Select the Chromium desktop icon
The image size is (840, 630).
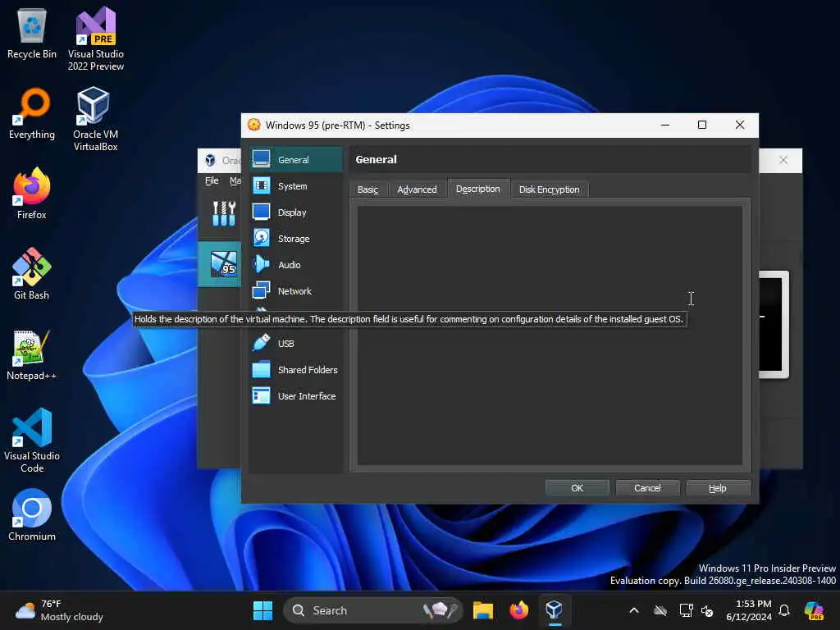click(32, 515)
